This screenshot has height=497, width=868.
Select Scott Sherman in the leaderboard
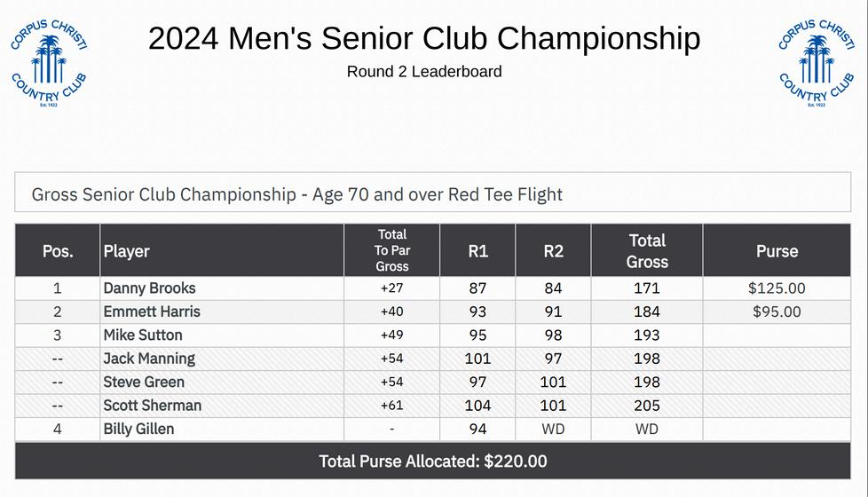click(x=152, y=406)
